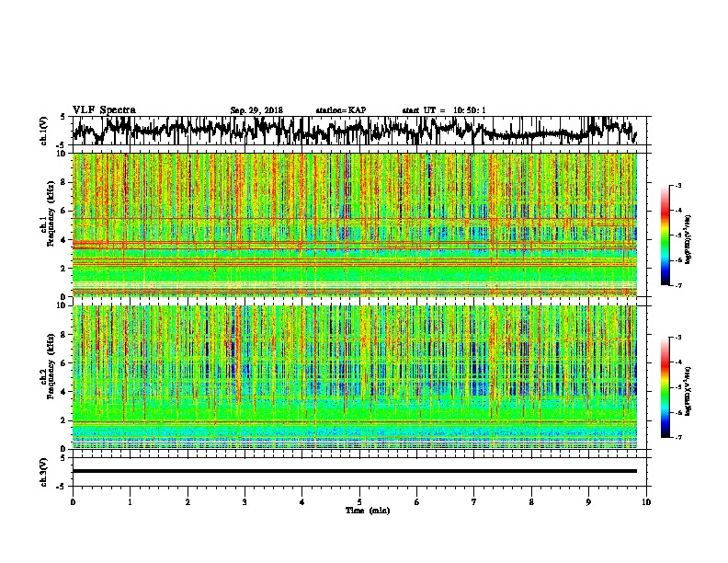Click the ch.1 waveform trace panel
728x563 pixels.
tap(361, 131)
